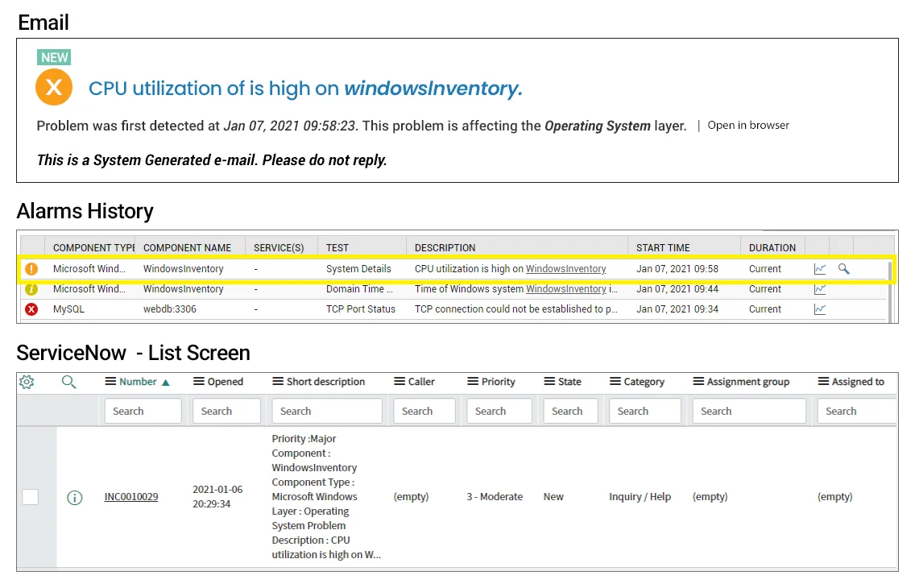The width and height of the screenshot is (915, 588).
Task: Click the Assigned to column search field
Action: 857,412
